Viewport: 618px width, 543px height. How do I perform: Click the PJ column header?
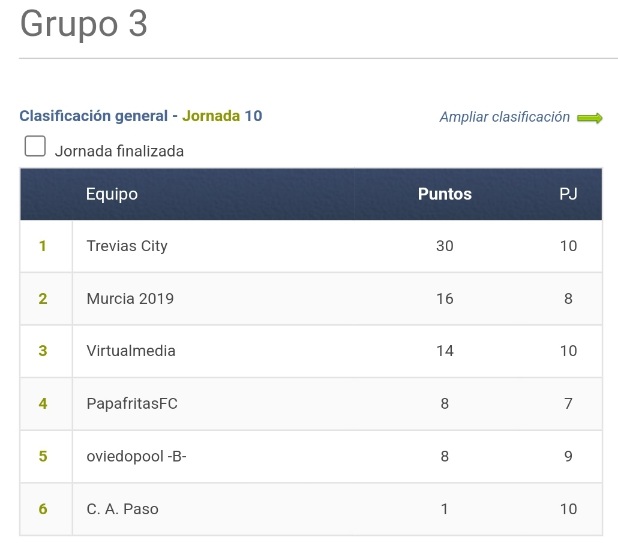coord(568,194)
